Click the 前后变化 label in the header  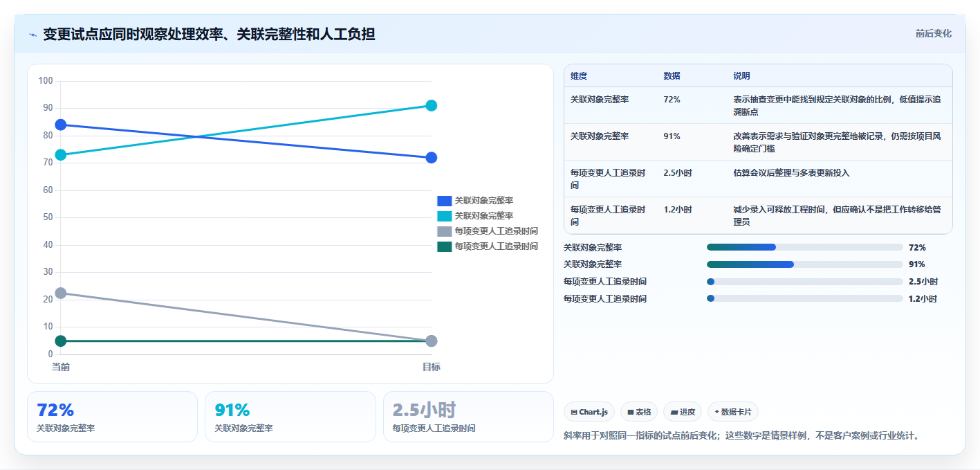coord(934,33)
